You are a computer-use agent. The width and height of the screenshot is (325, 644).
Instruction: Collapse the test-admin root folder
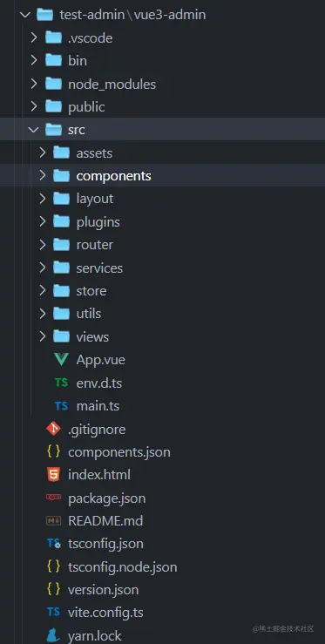click(x=24, y=15)
